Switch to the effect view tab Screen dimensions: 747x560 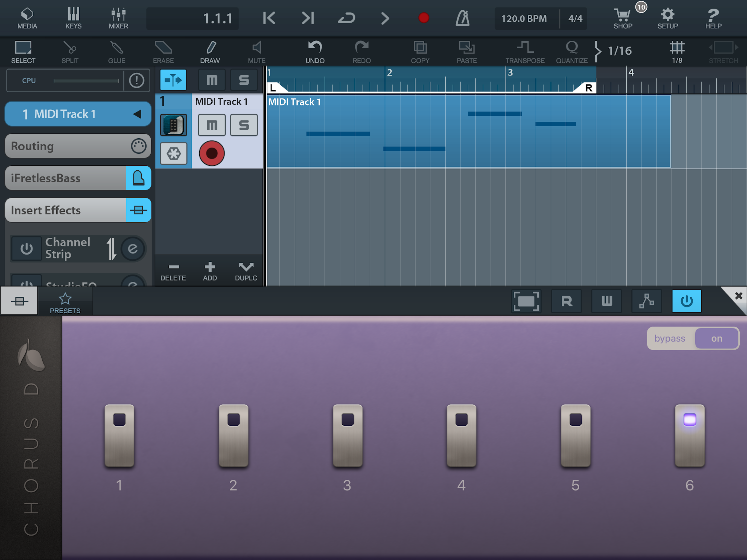pyautogui.click(x=19, y=301)
